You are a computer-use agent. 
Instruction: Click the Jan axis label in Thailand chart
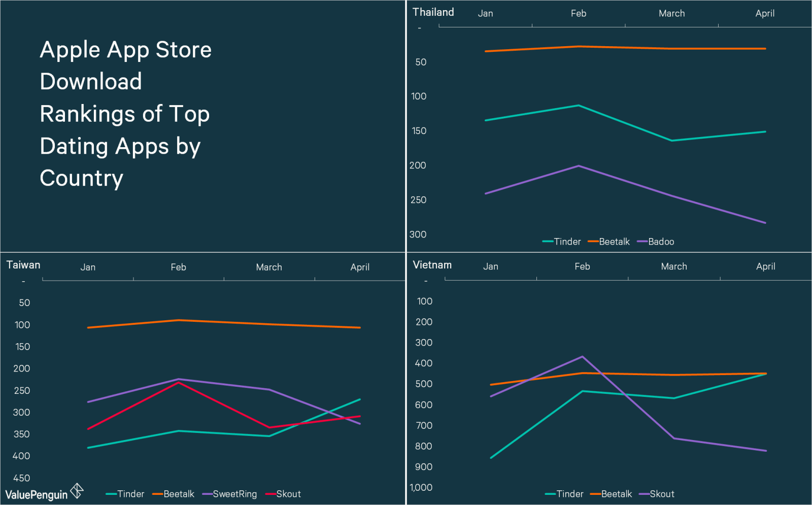click(x=485, y=14)
